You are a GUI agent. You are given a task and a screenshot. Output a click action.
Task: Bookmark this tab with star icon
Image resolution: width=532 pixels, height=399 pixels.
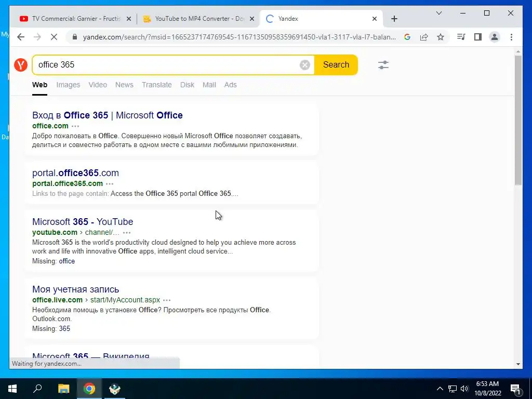(441, 37)
